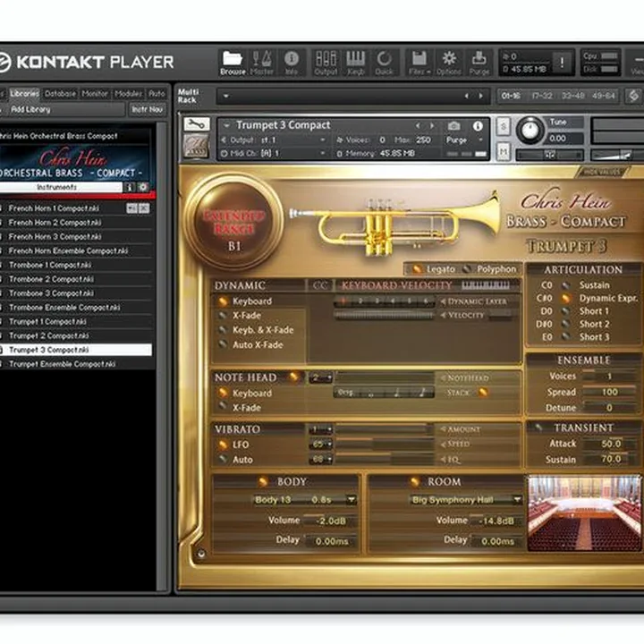Toggle the Body effect on/off

point(263,481)
